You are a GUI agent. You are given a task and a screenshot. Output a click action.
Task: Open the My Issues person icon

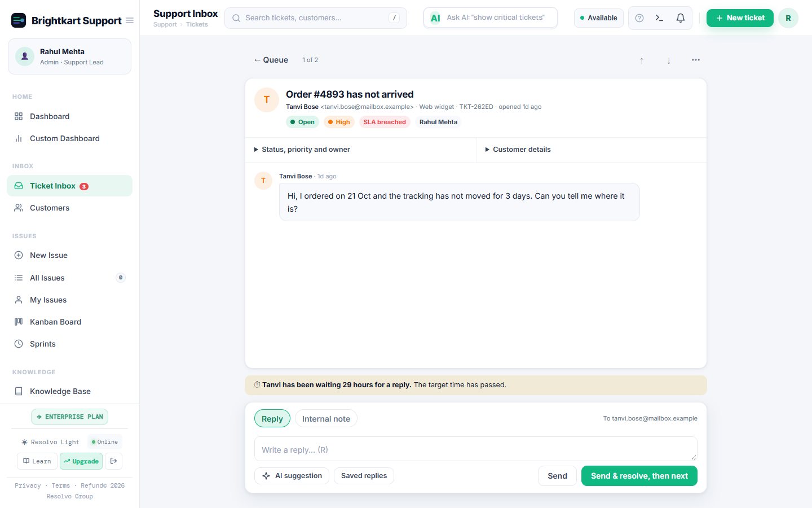[x=19, y=300]
